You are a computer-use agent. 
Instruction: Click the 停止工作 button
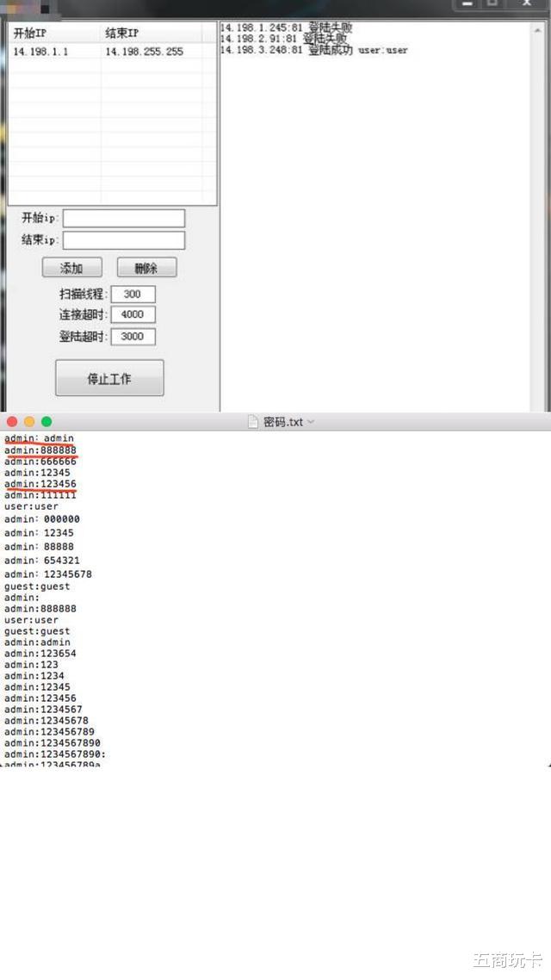[109, 378]
